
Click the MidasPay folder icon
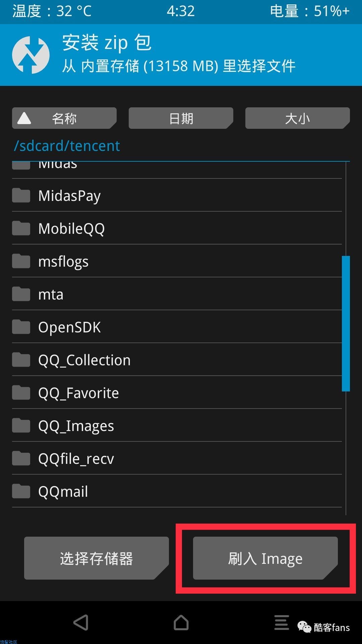click(21, 195)
